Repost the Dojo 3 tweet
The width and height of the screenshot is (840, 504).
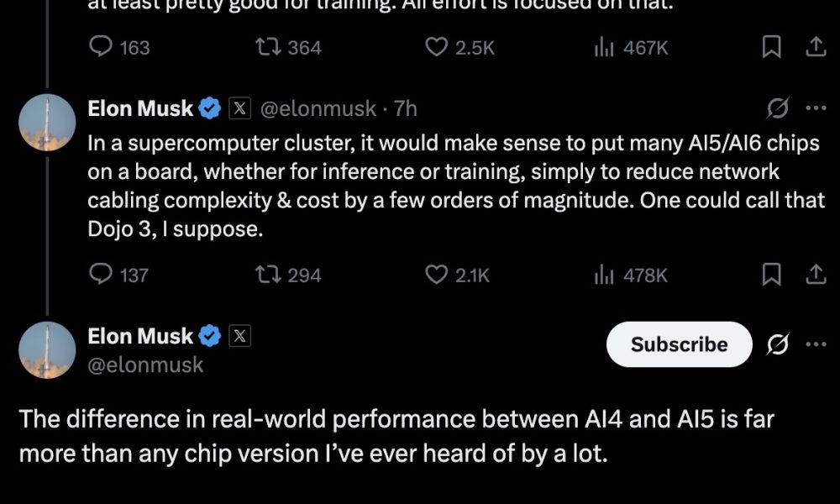coord(268,275)
